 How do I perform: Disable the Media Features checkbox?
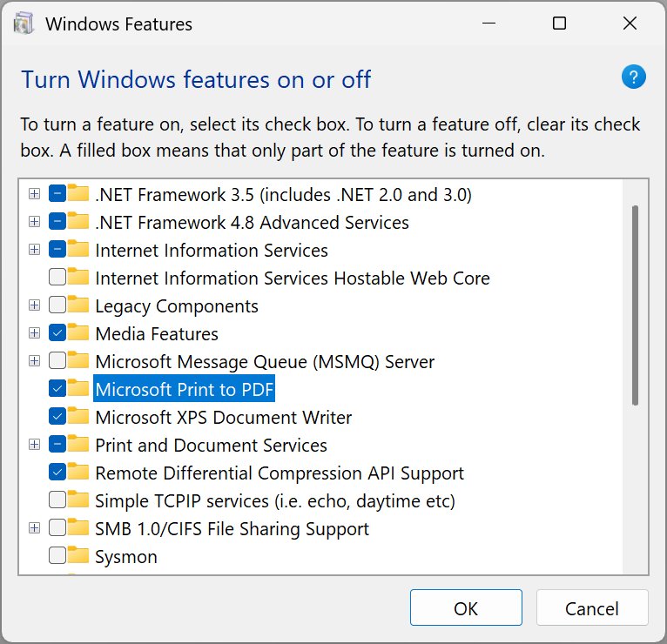click(57, 332)
